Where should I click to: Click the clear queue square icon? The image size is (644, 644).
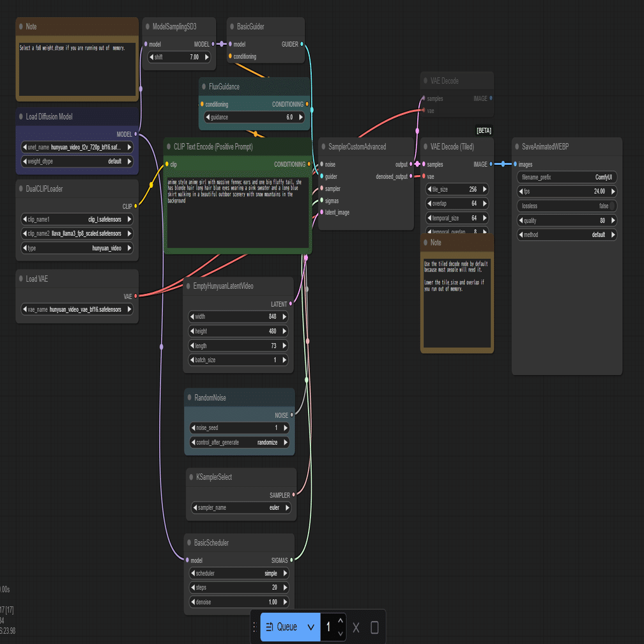[x=374, y=627]
